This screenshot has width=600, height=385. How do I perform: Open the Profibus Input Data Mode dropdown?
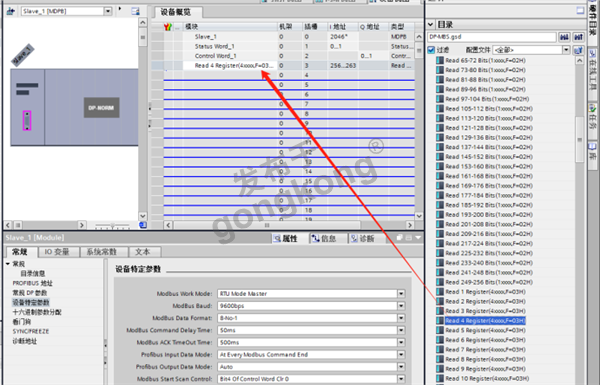[401, 355]
